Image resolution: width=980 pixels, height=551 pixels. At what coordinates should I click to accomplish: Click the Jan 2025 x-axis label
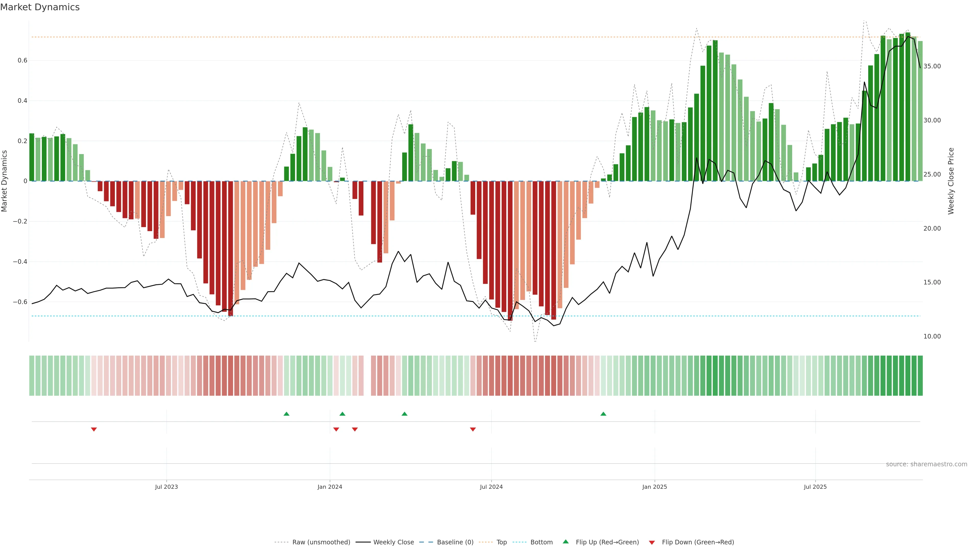654,487
